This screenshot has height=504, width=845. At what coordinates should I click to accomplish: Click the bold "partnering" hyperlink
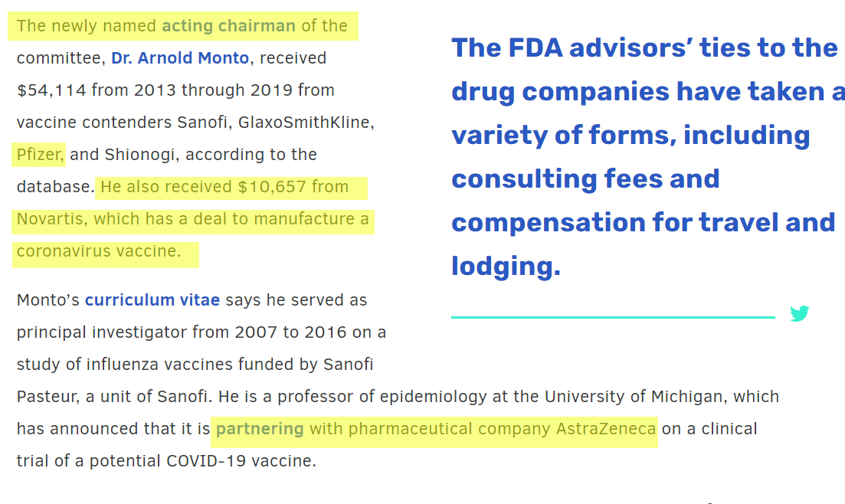260,429
